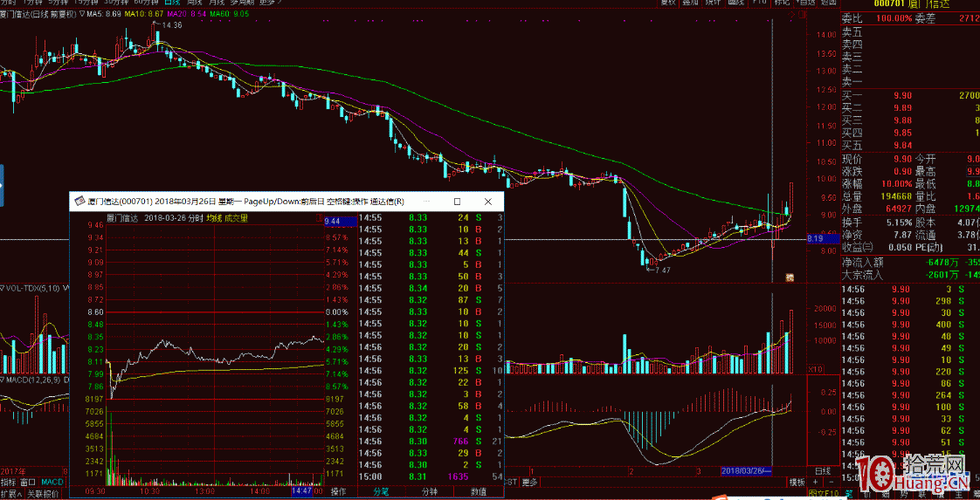Click the 更多 button below main chart
Image resolution: width=980 pixels, height=500 pixels.
531,482
